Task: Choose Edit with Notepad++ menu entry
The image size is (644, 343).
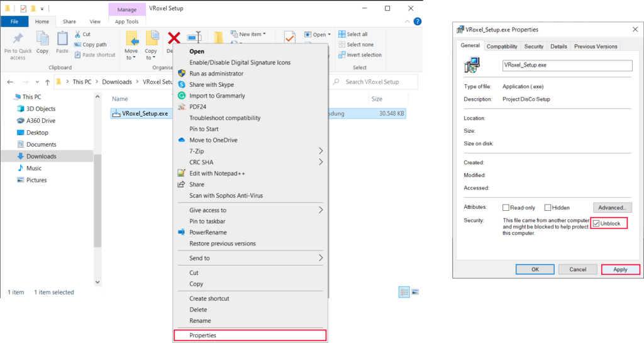Action: point(250,173)
